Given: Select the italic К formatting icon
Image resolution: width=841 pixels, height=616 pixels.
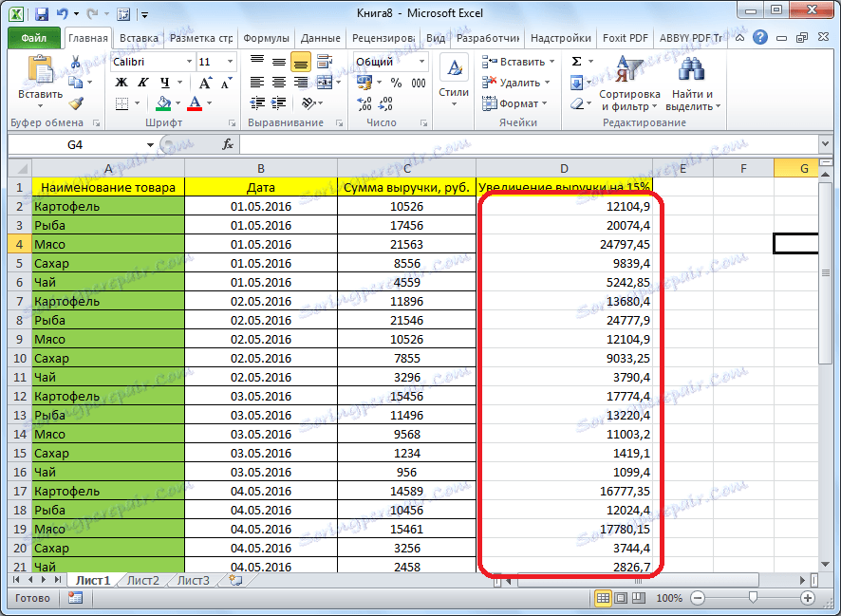Looking at the screenshot, I should (x=144, y=83).
